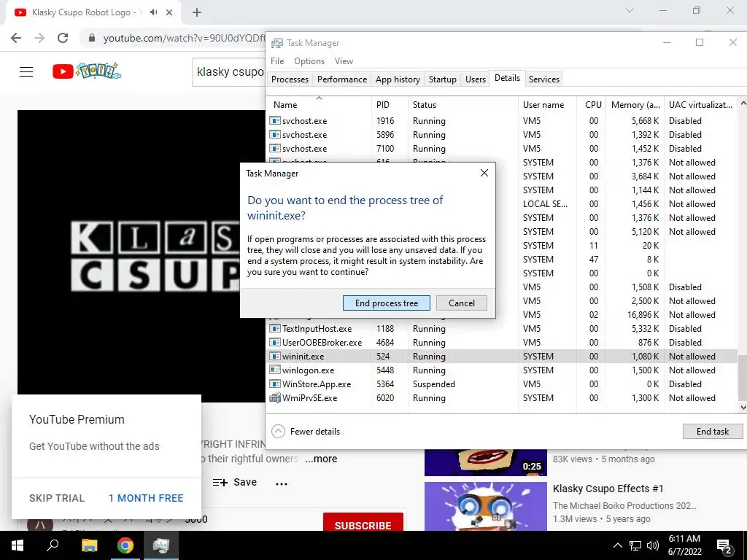Open YouTube hamburger guide menu

click(26, 72)
